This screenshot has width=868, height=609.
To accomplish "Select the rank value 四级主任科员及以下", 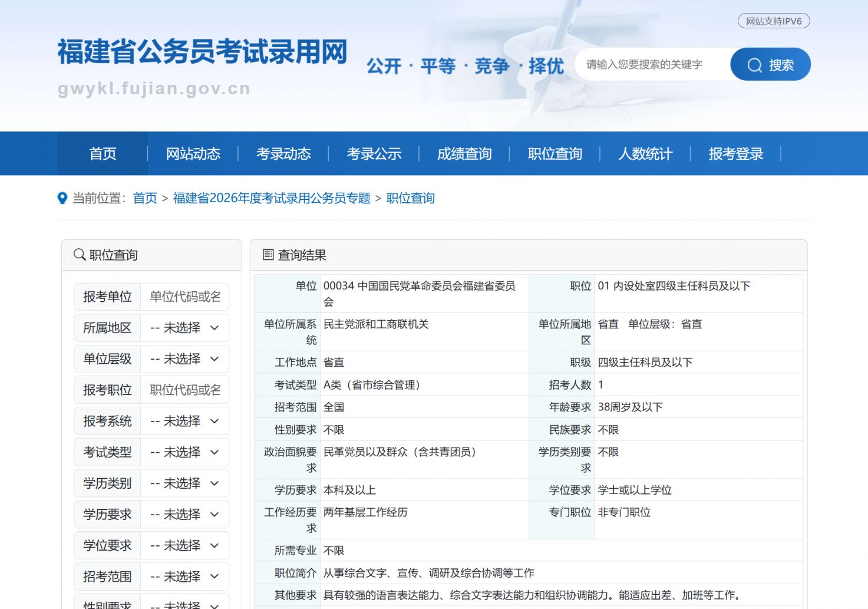I will pos(645,363).
